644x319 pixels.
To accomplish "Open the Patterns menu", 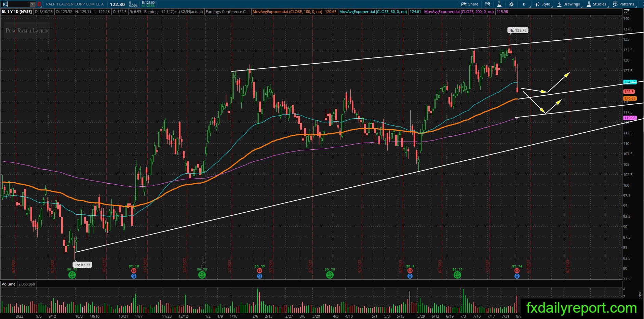I will [x=623, y=4].
